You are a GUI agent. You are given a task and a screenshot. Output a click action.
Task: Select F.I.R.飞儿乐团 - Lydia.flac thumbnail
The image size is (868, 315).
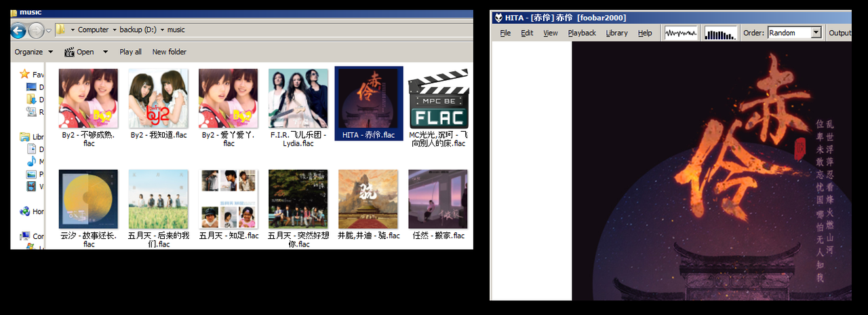click(x=298, y=98)
